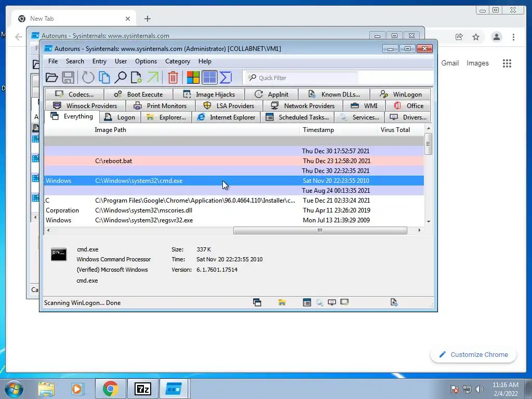Select the Everything tab
Viewport: 532px width, 399px height.
coord(72,116)
